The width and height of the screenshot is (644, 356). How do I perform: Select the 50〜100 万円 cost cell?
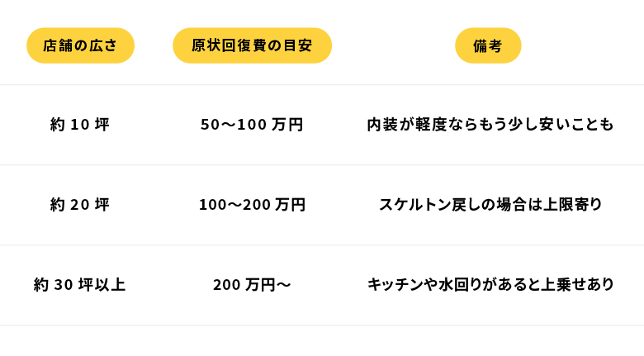pyautogui.click(x=252, y=125)
